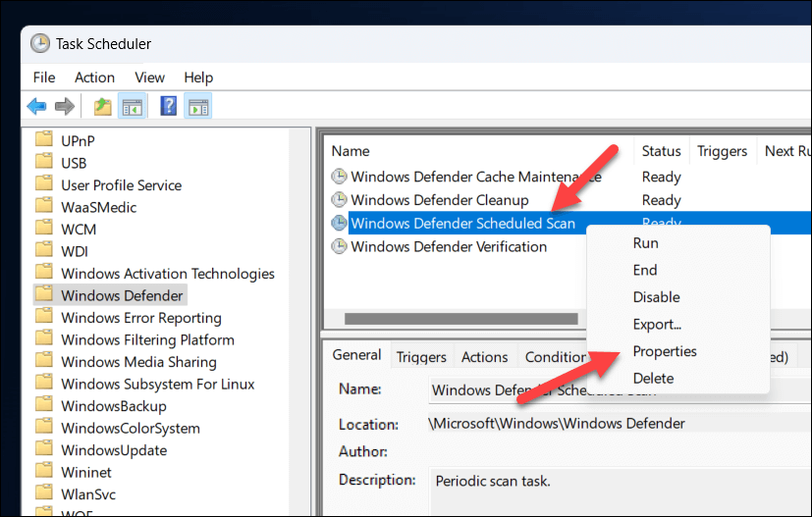Image resolution: width=812 pixels, height=517 pixels.
Task: Open the File menu
Action: click(44, 78)
